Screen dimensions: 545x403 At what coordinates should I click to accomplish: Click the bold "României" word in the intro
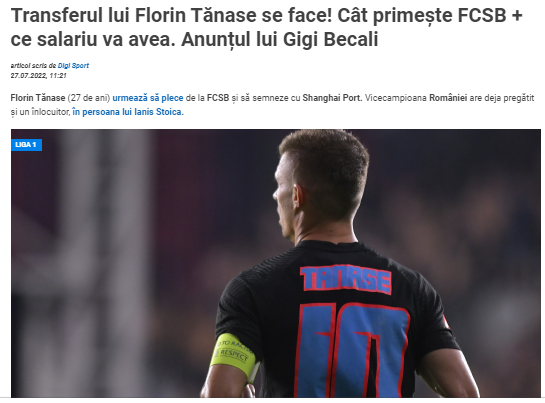tap(448, 98)
